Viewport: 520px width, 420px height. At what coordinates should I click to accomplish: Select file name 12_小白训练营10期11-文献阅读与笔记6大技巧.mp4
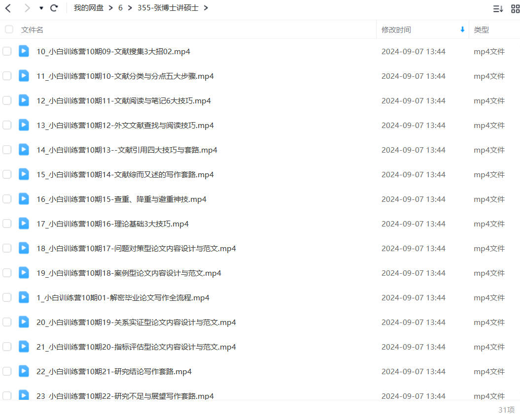point(124,101)
